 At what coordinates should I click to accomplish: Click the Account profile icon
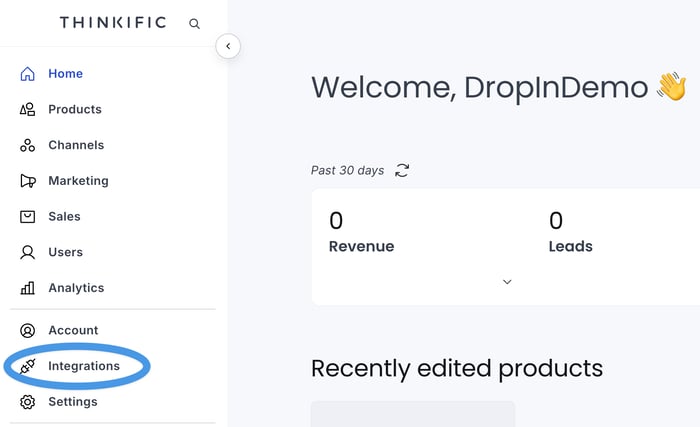pyautogui.click(x=28, y=331)
